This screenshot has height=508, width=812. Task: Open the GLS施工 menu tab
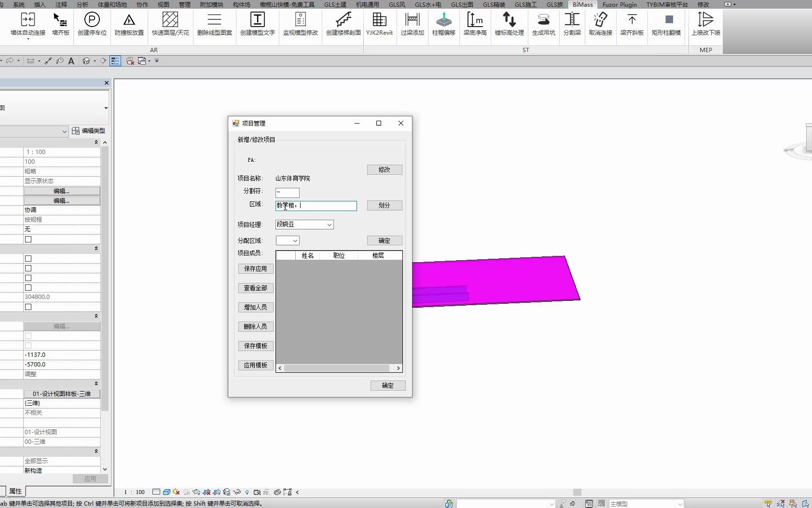[x=526, y=4]
